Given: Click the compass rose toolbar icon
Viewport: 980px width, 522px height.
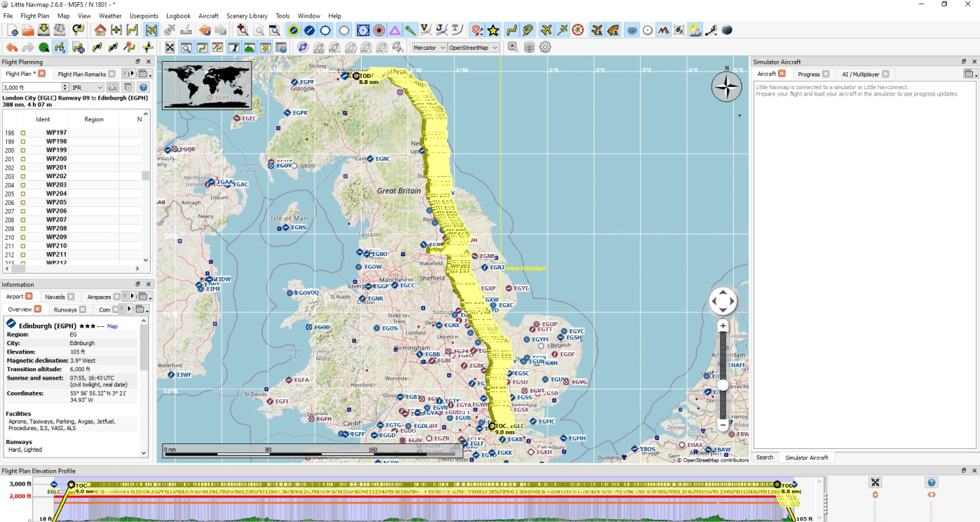Looking at the screenshot, I should pos(578,30).
